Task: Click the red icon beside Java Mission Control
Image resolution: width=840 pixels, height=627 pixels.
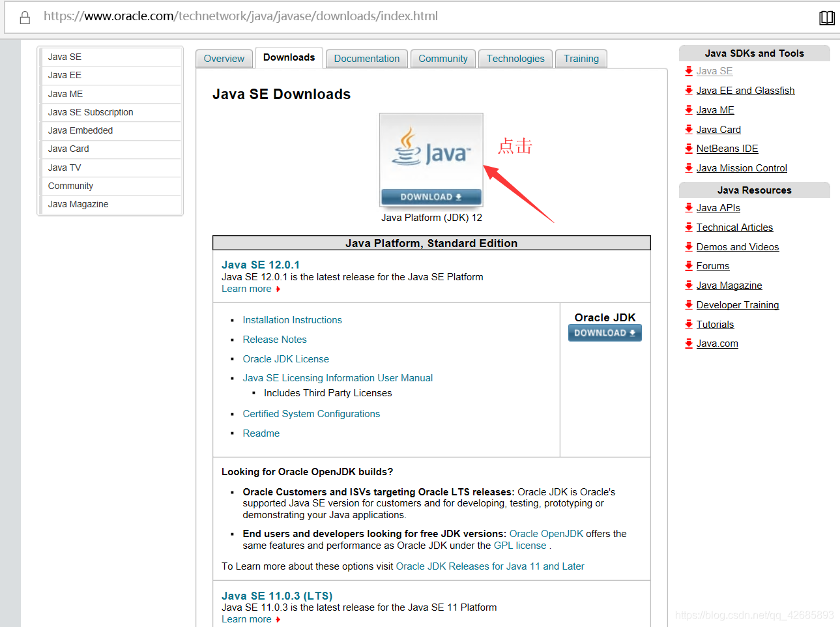Action: tap(689, 168)
